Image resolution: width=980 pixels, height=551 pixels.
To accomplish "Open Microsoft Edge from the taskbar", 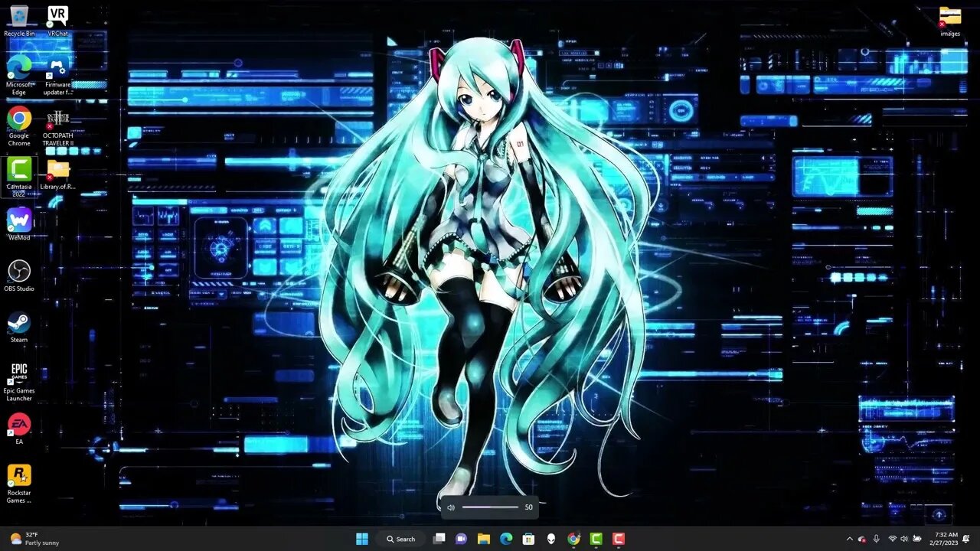I will click(x=506, y=539).
